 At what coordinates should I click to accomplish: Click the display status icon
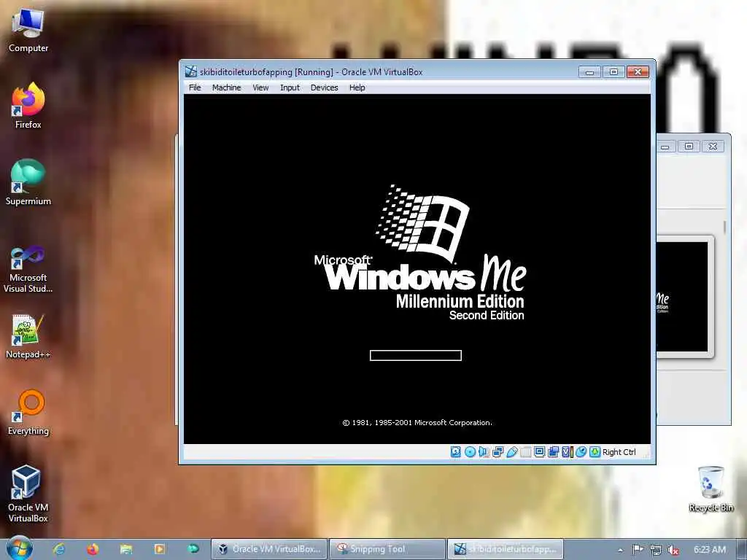(x=539, y=452)
